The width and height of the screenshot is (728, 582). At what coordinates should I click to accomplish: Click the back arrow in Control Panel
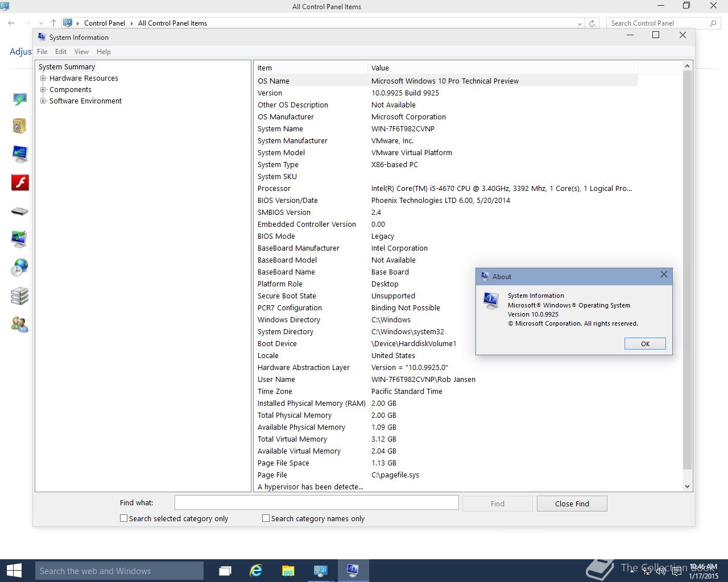tap(11, 23)
